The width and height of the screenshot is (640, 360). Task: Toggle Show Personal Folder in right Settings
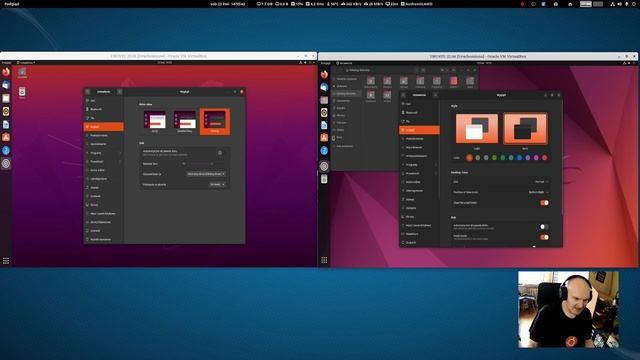point(544,202)
